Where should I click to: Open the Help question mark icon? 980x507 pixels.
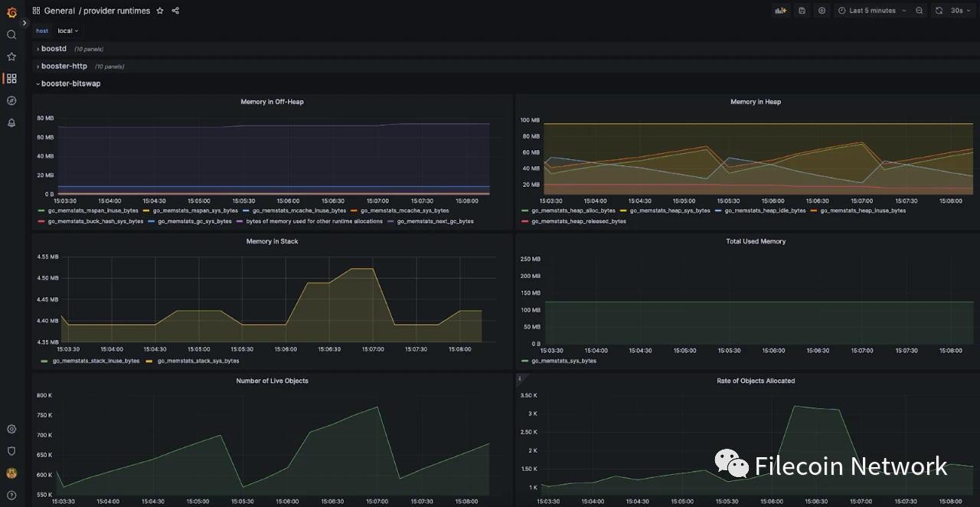11,496
